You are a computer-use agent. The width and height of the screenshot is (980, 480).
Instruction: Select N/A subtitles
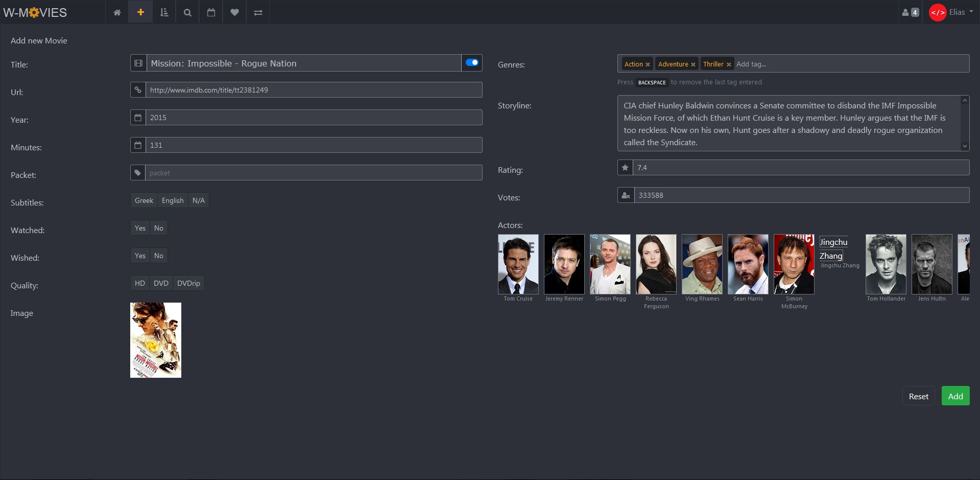[199, 200]
